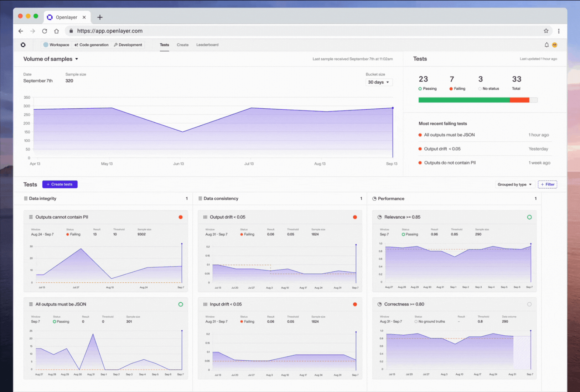Open the Grouped by type dropdown
580x392 pixels.
(x=514, y=184)
